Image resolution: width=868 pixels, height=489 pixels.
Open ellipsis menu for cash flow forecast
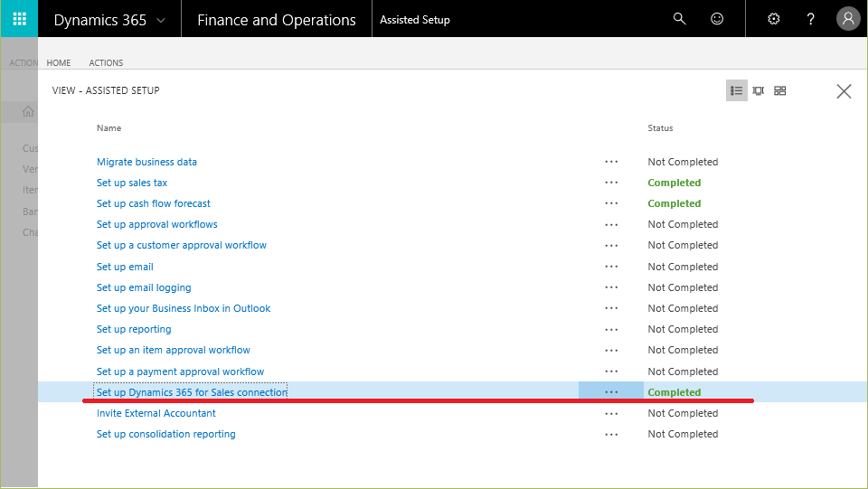pos(611,203)
